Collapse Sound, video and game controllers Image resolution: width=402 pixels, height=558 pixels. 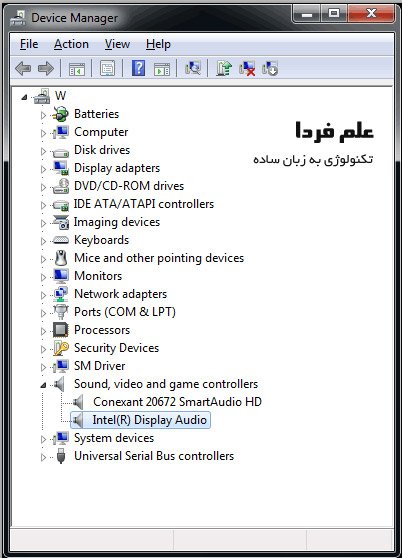click(x=43, y=385)
